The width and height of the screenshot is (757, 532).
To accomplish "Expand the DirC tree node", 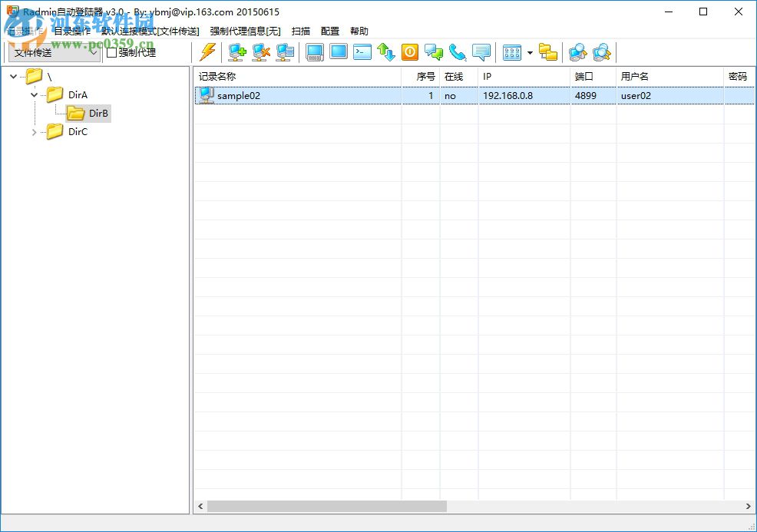I will click(35, 132).
